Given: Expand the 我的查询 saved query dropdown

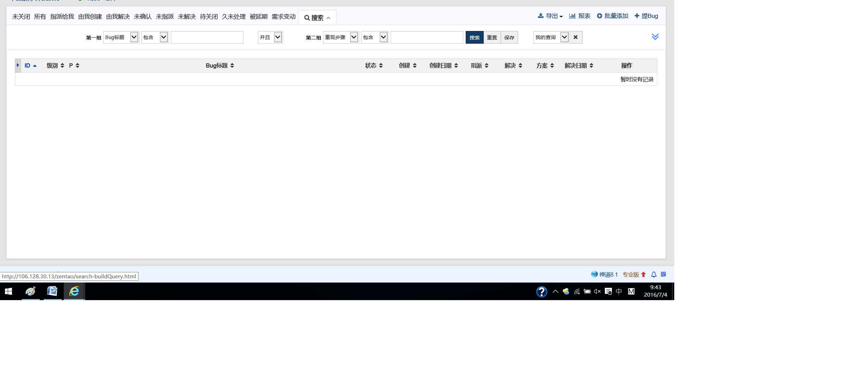Looking at the screenshot, I should (x=551, y=37).
